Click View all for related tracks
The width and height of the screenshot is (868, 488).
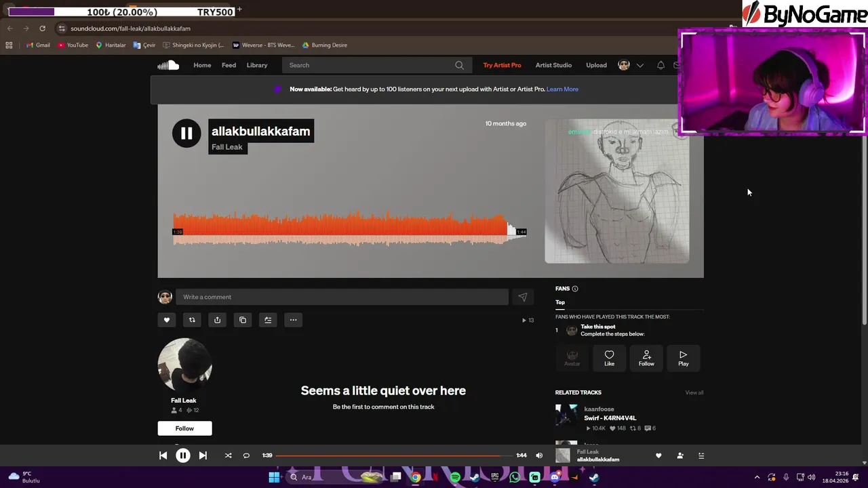coord(694,392)
